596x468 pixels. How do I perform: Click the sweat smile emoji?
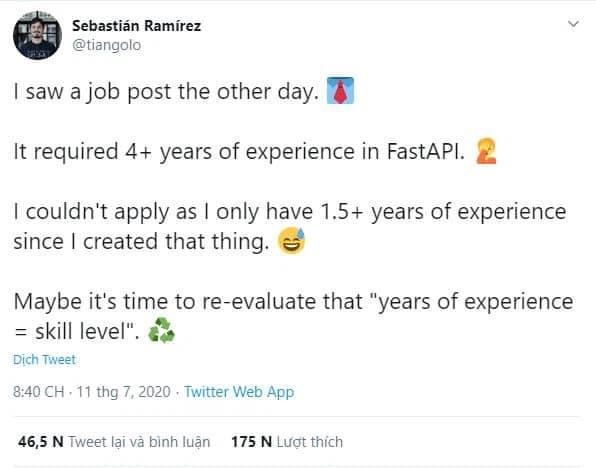pos(291,241)
